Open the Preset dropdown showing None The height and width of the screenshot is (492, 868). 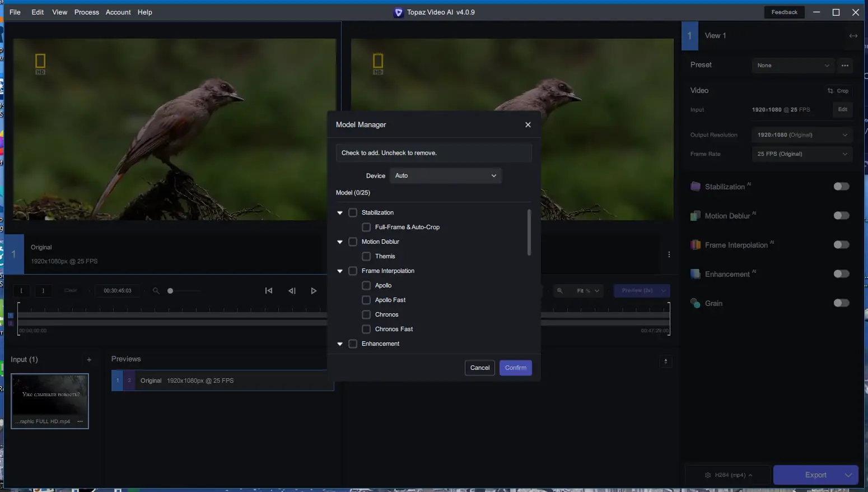(x=793, y=66)
